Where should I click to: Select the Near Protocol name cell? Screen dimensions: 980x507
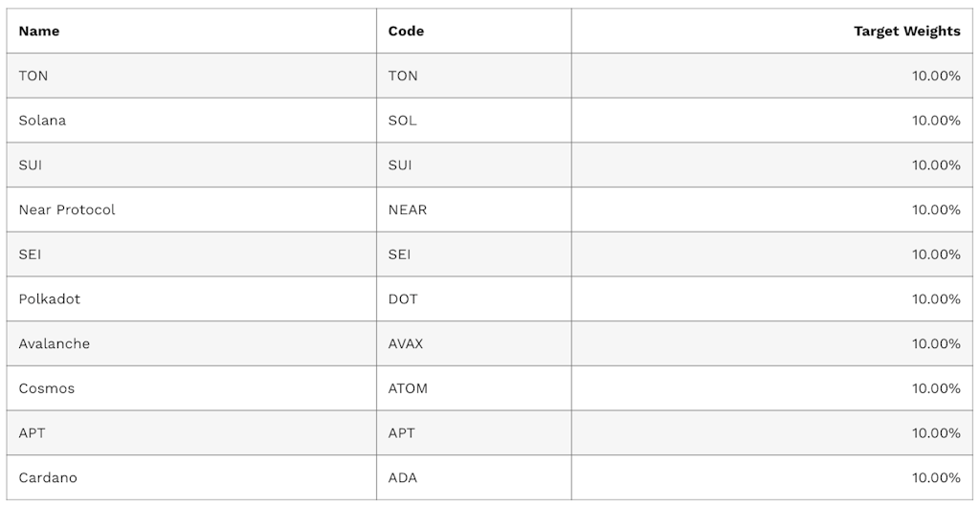click(67, 209)
